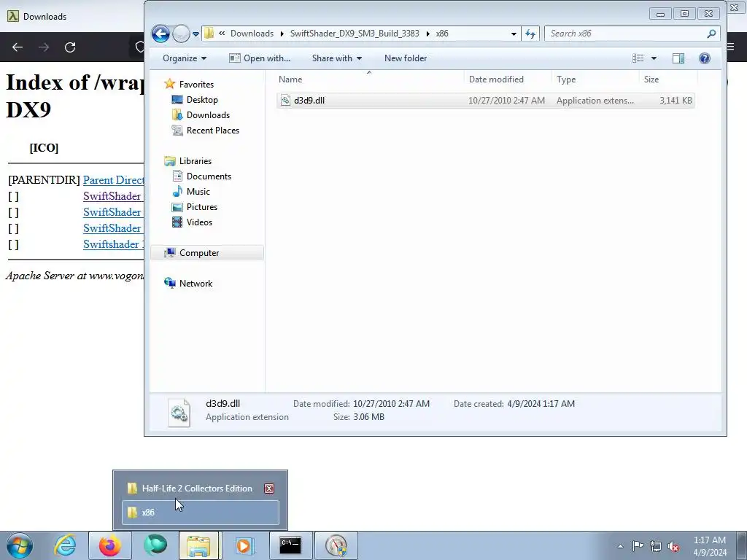Switch to the x86 taskbar preview
The image size is (747, 560).
201,513
